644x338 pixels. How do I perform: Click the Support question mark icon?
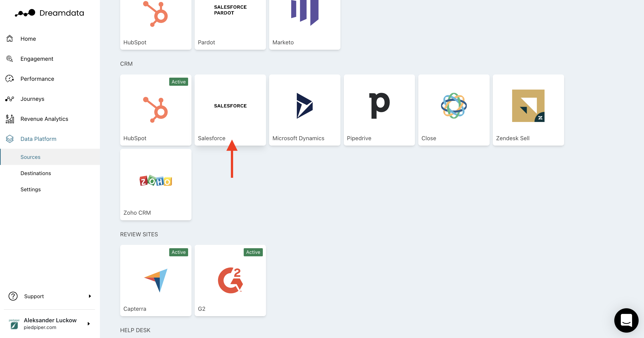click(13, 296)
